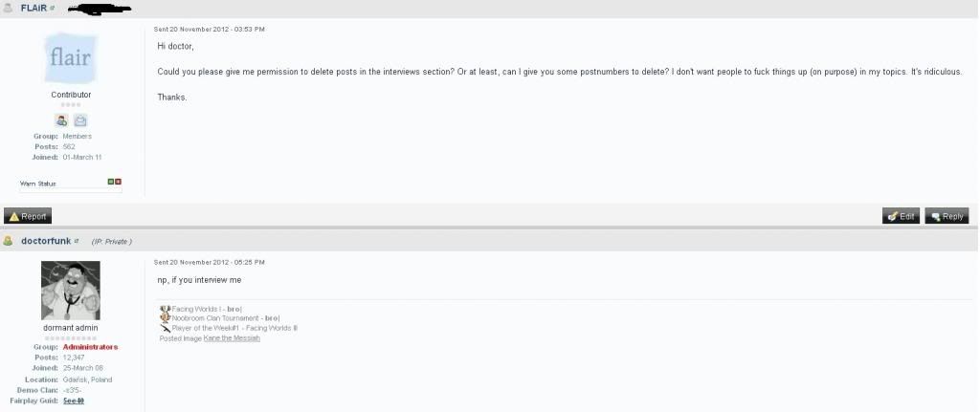Image resolution: width=980 pixels, height=412 pixels.
Task: Click doctorfunk's user status icon
Action: click(x=9, y=241)
